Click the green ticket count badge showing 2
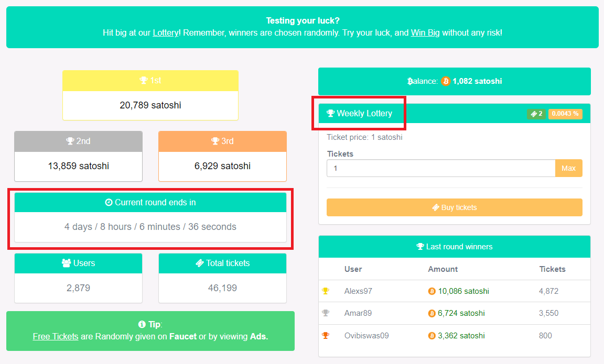Screen dimensions: 604x364 536,114
